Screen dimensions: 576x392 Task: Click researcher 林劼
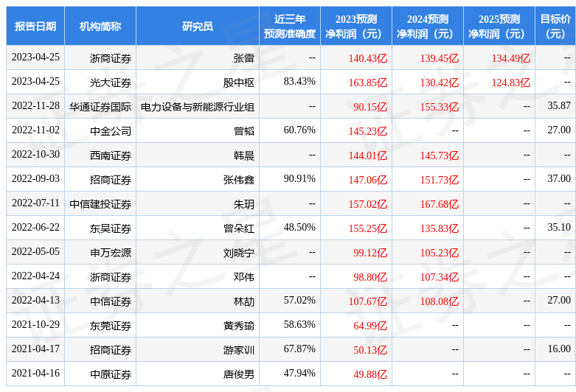coord(244,301)
